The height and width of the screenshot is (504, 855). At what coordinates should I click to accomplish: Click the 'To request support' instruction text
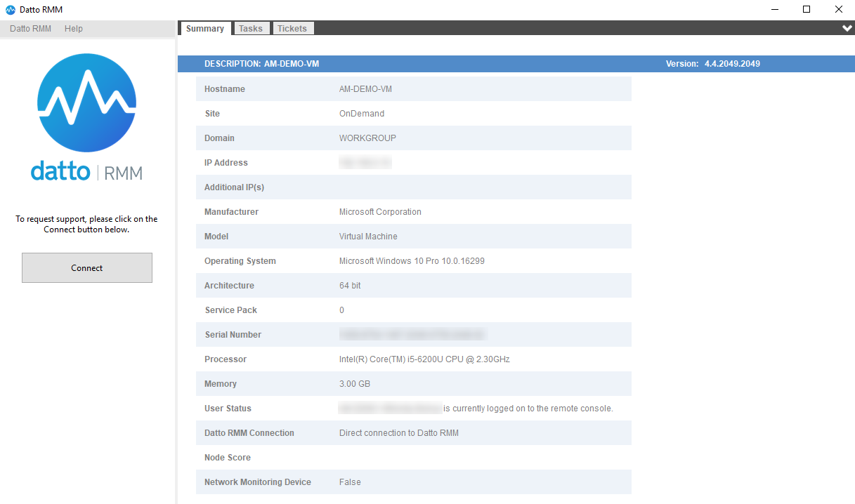(86, 224)
